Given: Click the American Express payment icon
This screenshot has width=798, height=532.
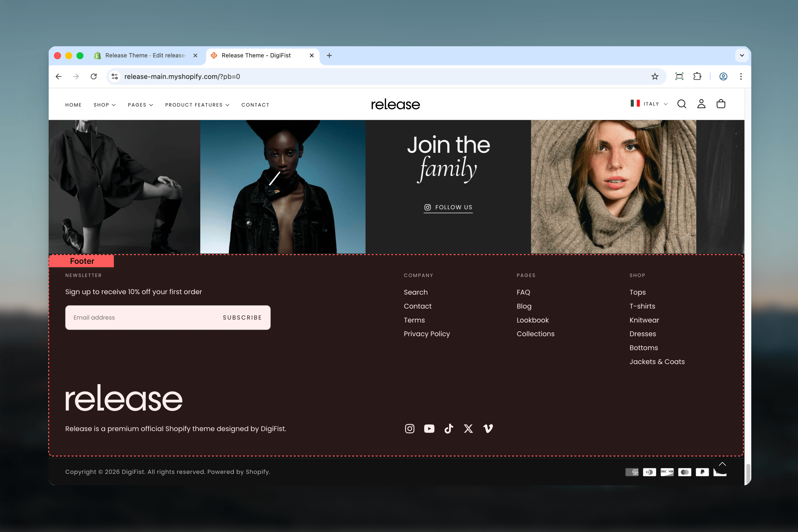Looking at the screenshot, I should pyautogui.click(x=632, y=472).
